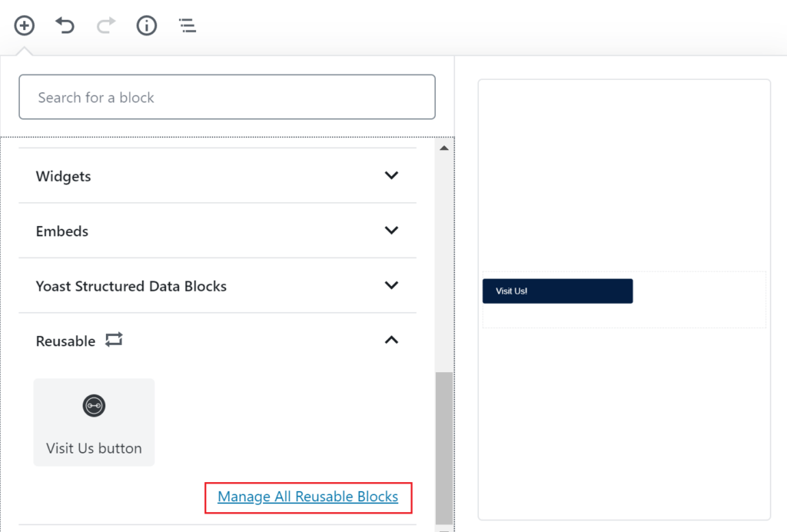Viewport: 787px width, 532px height.
Task: Open the content structure info icon
Action: (x=147, y=25)
